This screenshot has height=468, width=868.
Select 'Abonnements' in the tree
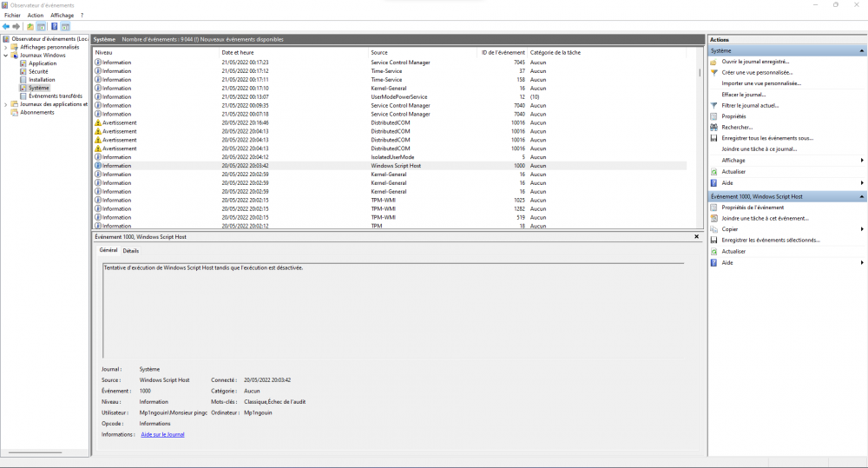(x=37, y=112)
